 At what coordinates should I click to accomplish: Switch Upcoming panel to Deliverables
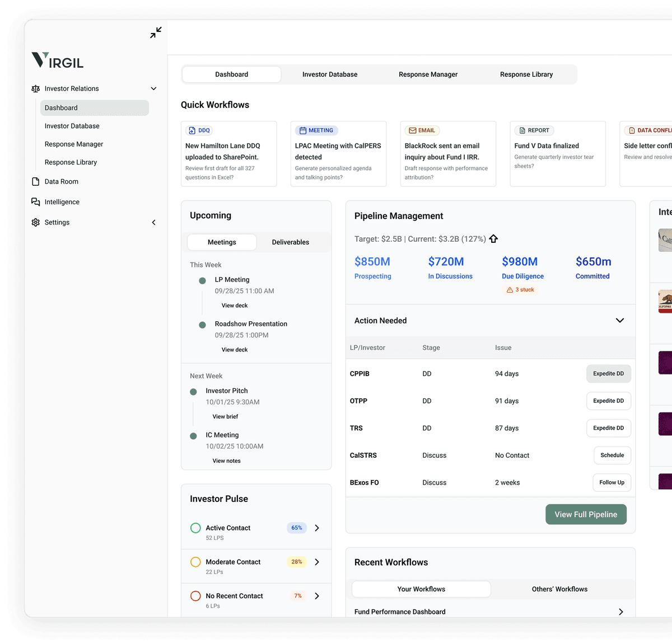[x=290, y=242]
